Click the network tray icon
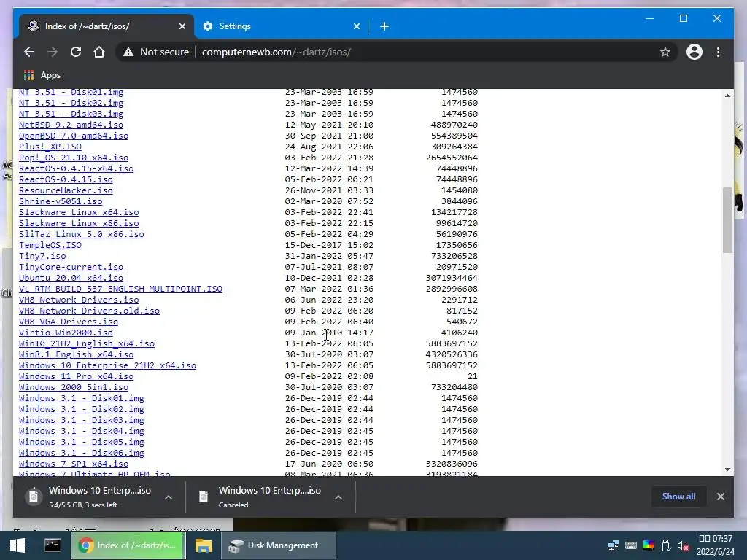The height and width of the screenshot is (560, 747). click(x=613, y=545)
